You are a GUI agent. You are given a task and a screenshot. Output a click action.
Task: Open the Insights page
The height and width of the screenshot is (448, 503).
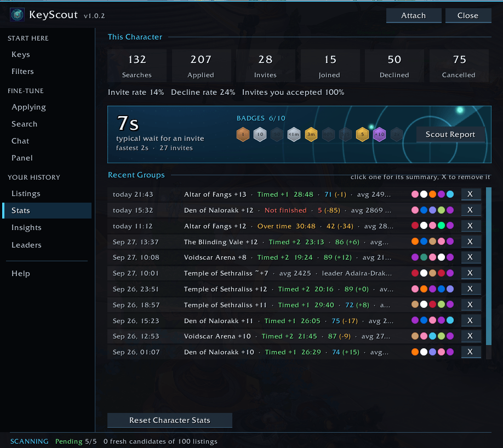coord(47,227)
